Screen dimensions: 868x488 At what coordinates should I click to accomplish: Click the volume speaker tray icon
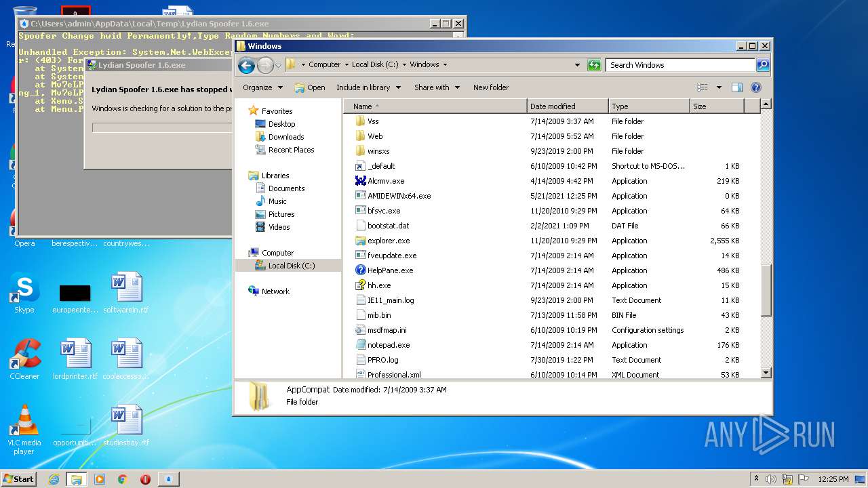(770, 479)
